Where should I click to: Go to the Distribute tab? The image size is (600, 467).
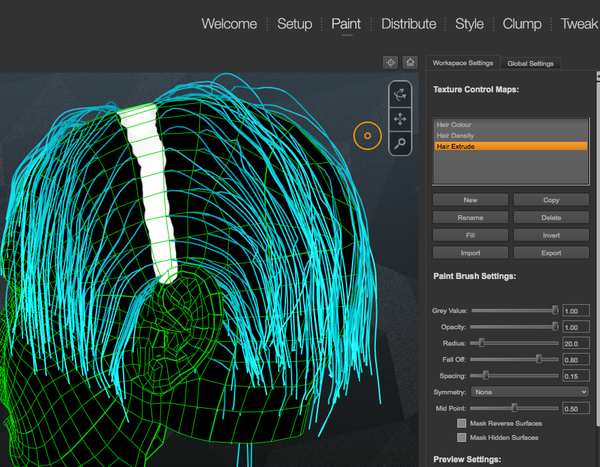pyautogui.click(x=409, y=24)
